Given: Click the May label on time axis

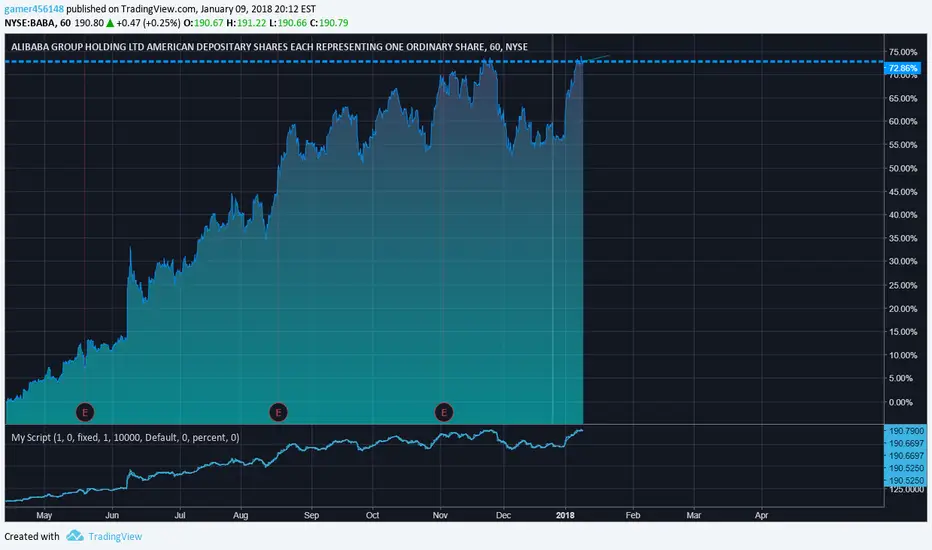Looking at the screenshot, I should click(44, 515).
